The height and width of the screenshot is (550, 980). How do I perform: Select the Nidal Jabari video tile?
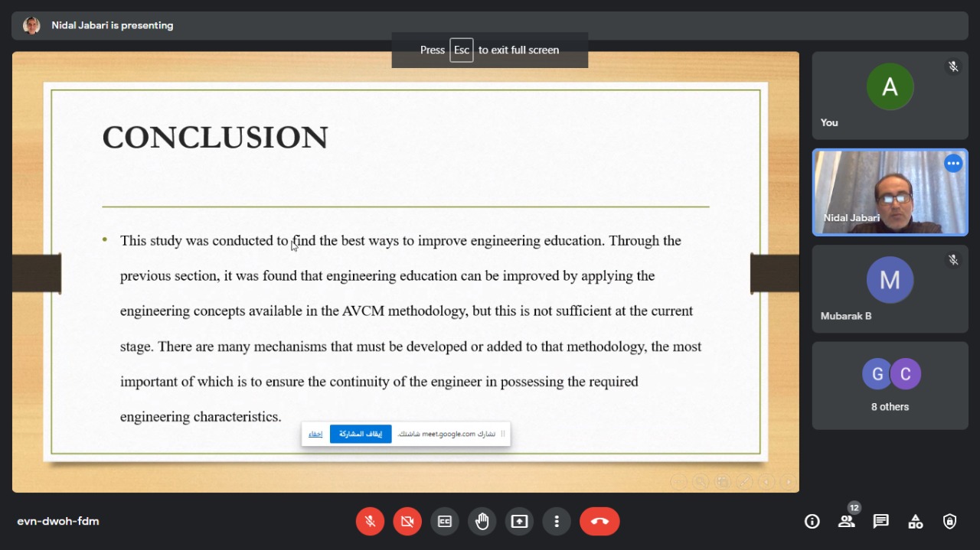[x=890, y=192]
